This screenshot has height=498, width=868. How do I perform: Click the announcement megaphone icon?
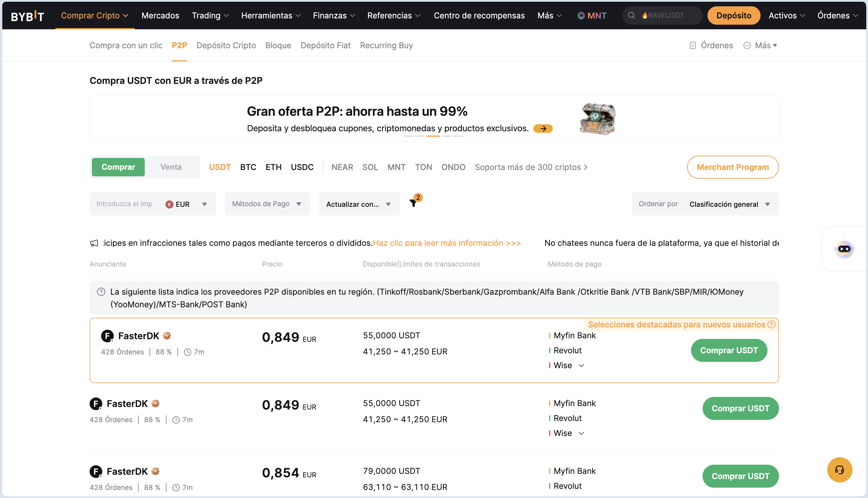[94, 243]
